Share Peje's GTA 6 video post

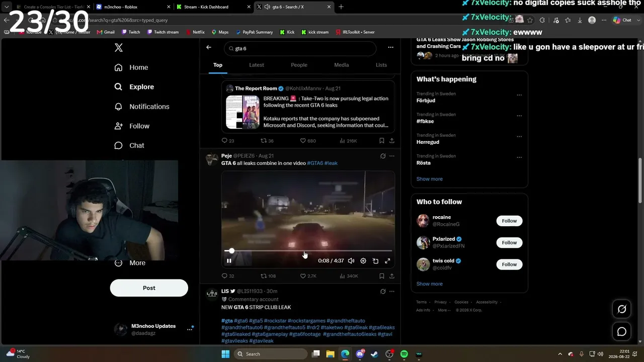coord(392,276)
